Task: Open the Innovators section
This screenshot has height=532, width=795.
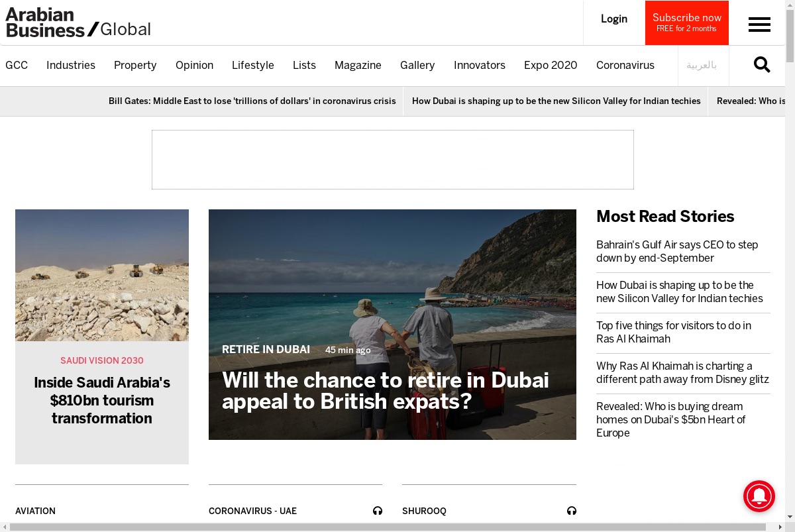Action: tap(480, 65)
